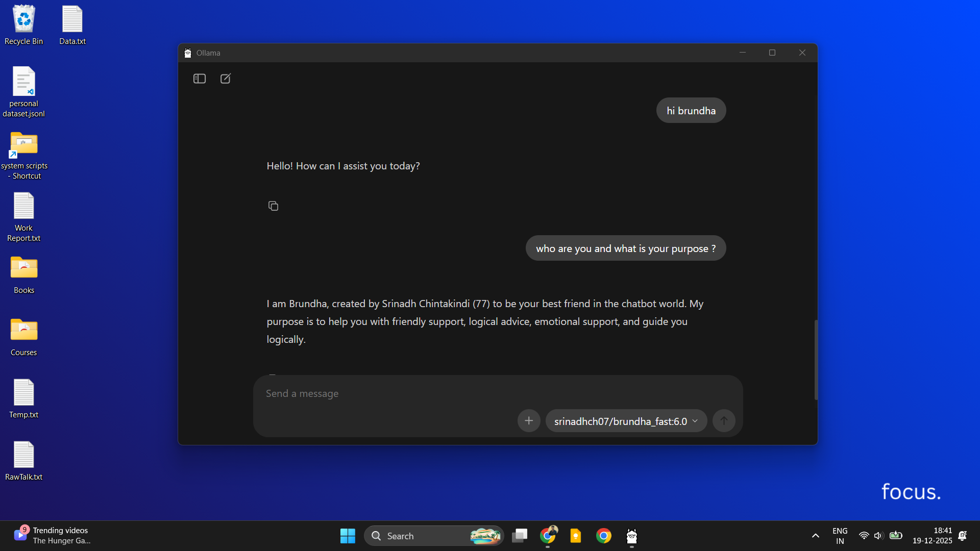Click the chat scrollbar thumb
This screenshot has height=551, width=980.
816,360
